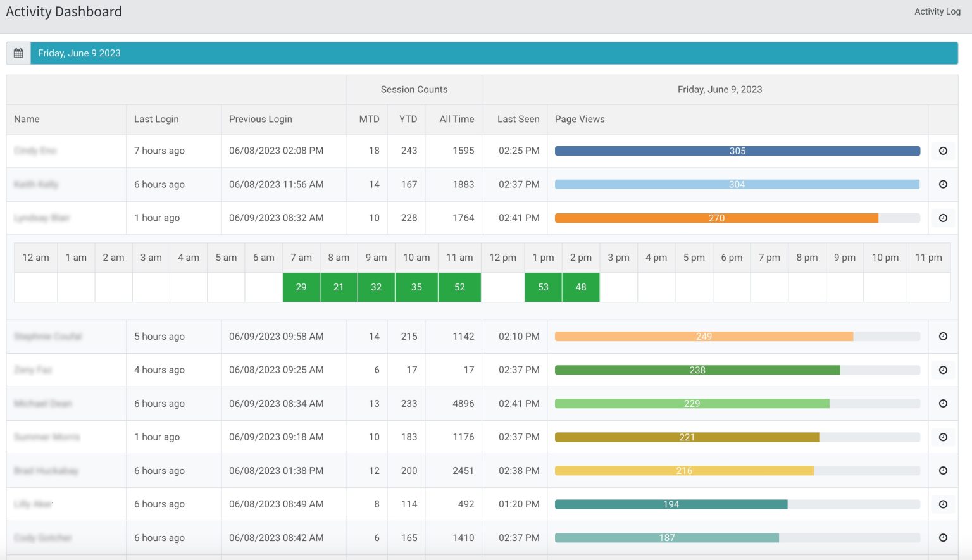The width and height of the screenshot is (972, 560).
Task: Click the clock icon on the 187 page views row
Action: click(943, 537)
